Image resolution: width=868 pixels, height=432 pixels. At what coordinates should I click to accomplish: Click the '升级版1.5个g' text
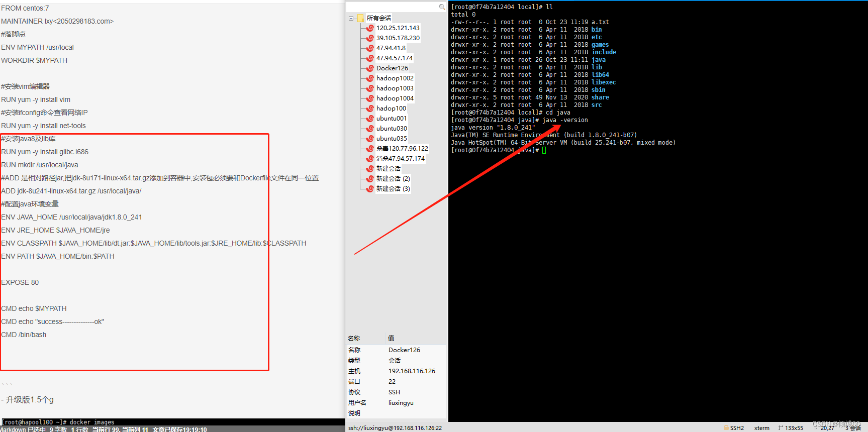point(30,400)
